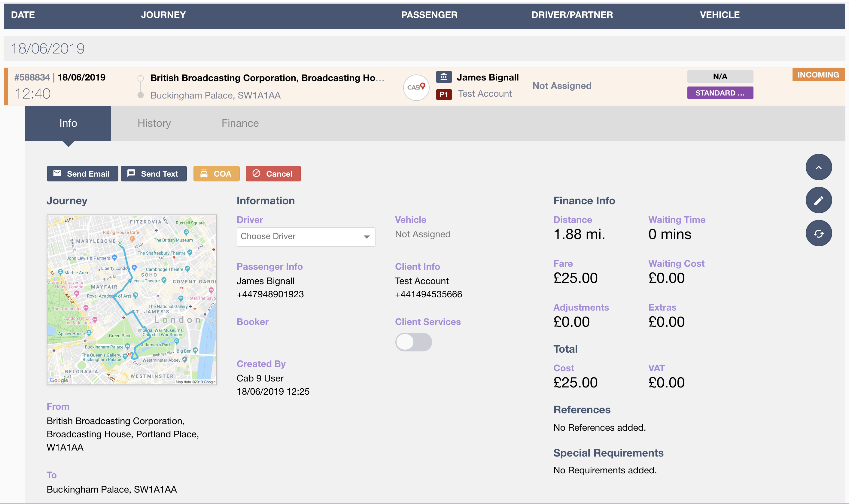Toggle the Client Services switch

(413, 342)
